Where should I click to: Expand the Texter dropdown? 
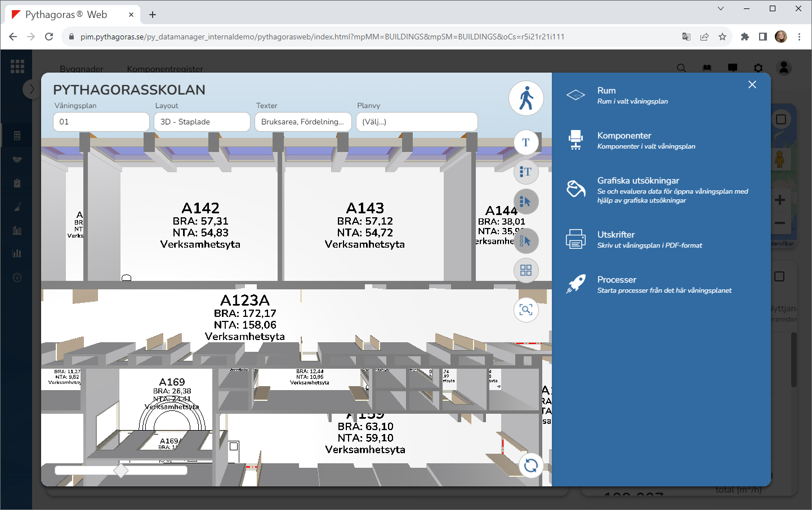click(x=303, y=122)
